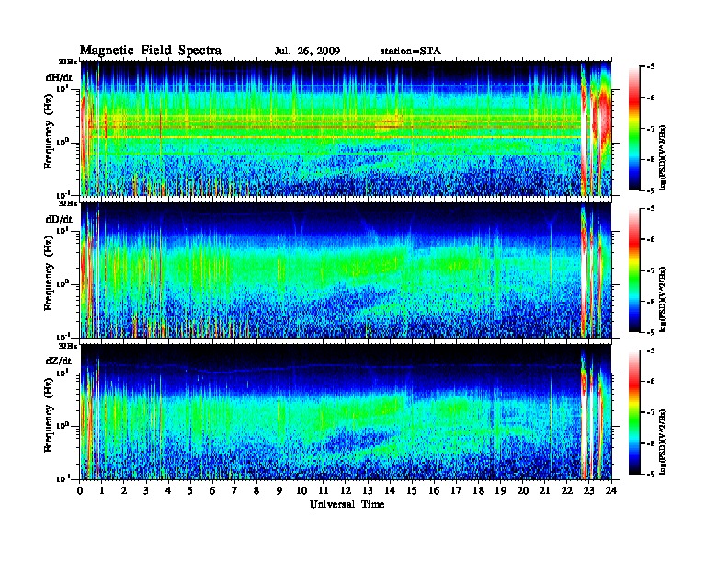Viewport: 728px width, 563px height.
Task: Pick the dD/dt panel color scale bar
Action: click(634, 270)
